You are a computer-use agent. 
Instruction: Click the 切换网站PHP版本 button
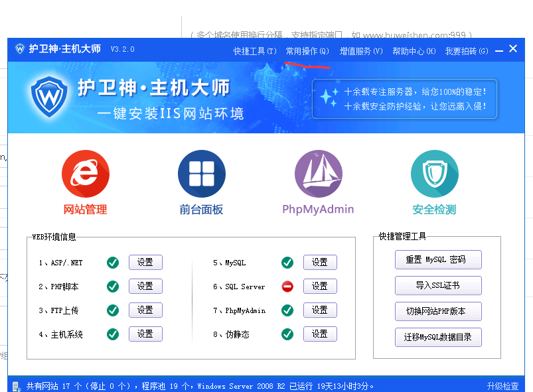(x=438, y=311)
